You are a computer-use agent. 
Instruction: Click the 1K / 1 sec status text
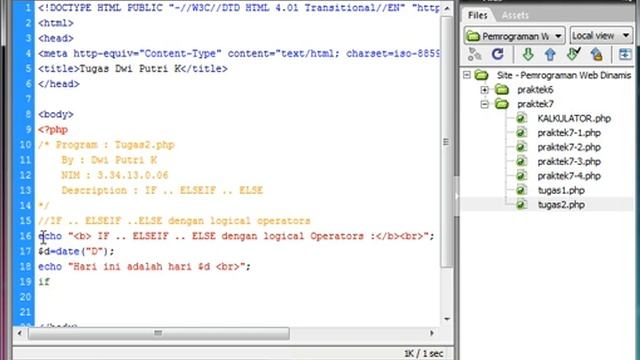point(424,353)
